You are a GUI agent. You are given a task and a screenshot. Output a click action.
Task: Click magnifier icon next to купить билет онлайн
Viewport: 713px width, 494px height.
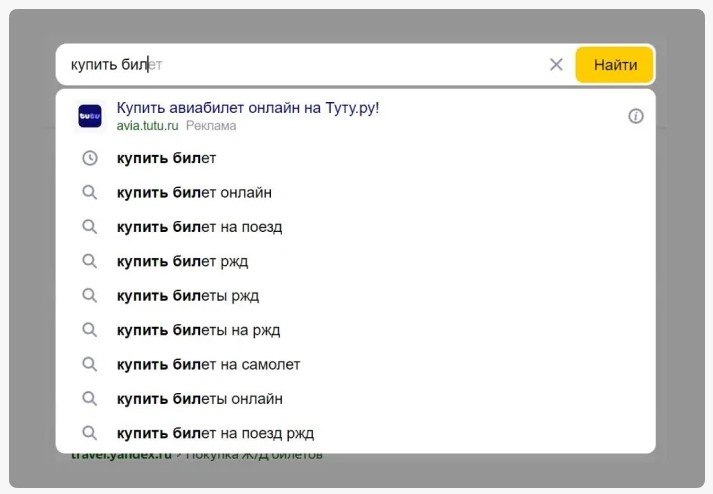coord(90,192)
